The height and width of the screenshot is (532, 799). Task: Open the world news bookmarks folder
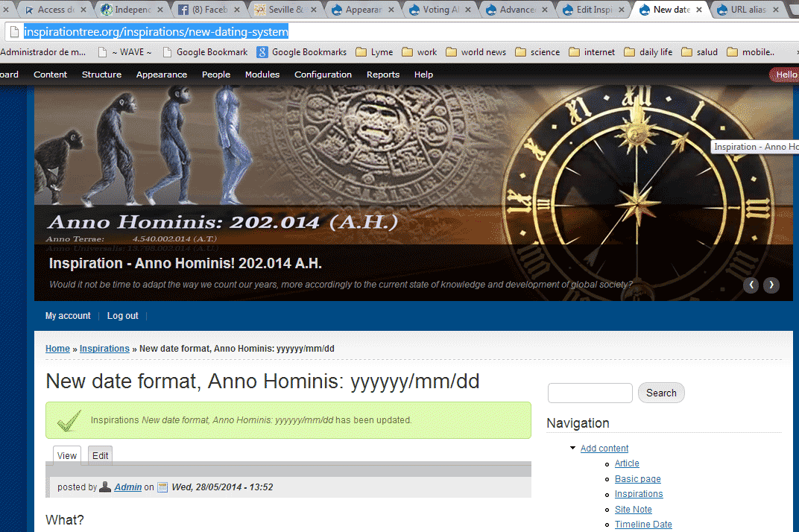pyautogui.click(x=476, y=52)
